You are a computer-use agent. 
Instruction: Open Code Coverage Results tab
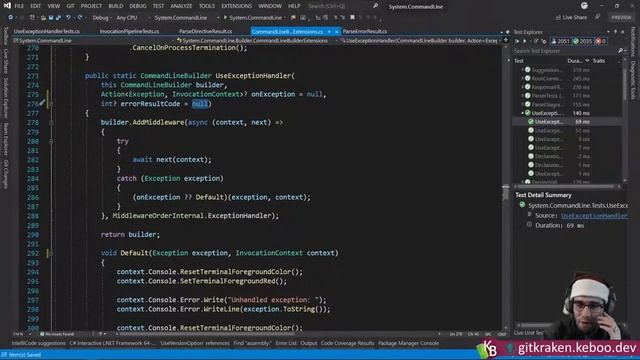[x=347, y=343]
